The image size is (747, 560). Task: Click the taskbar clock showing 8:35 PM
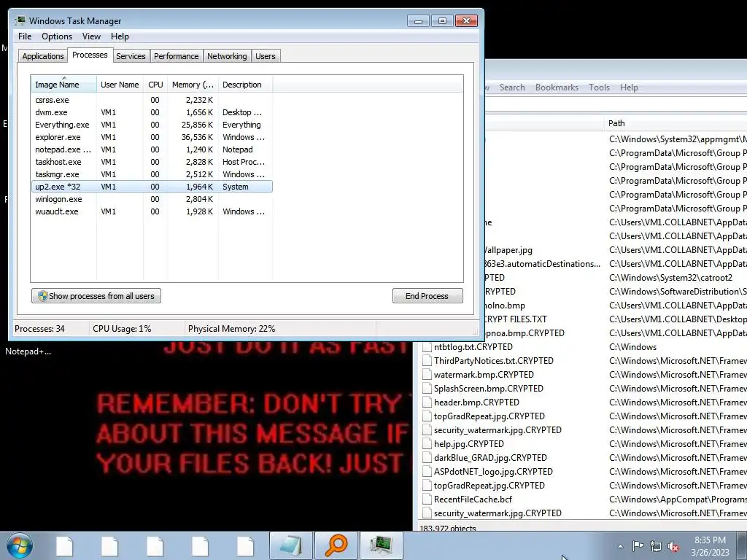[x=710, y=546]
